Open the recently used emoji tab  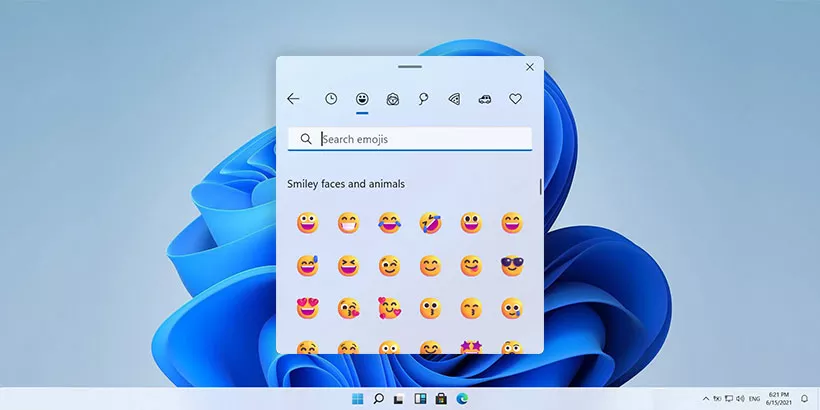click(331, 99)
